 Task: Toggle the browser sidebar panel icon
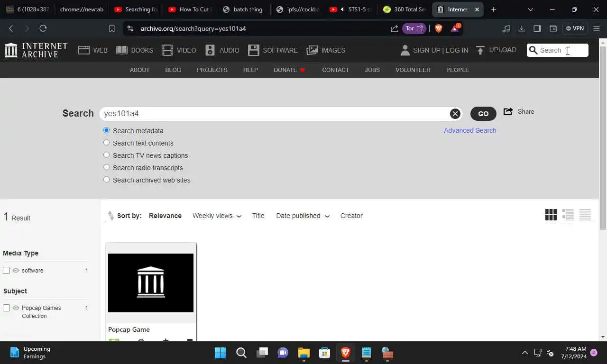click(537, 28)
